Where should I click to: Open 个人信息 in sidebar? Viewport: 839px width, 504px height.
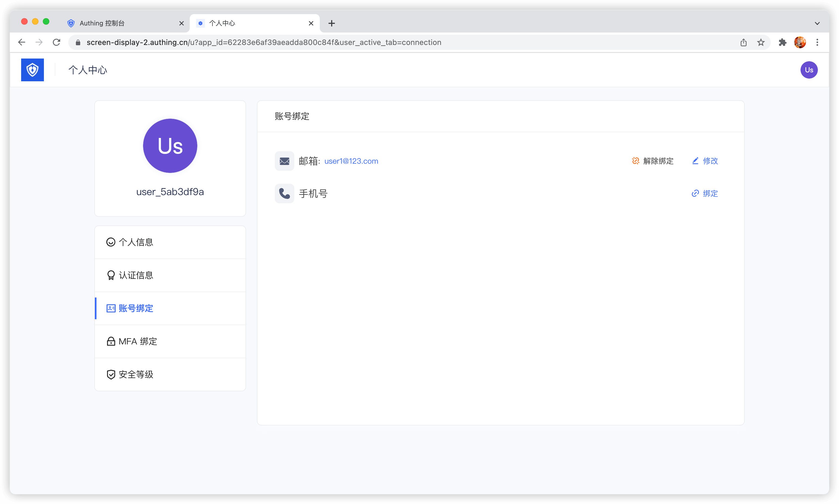pyautogui.click(x=136, y=242)
